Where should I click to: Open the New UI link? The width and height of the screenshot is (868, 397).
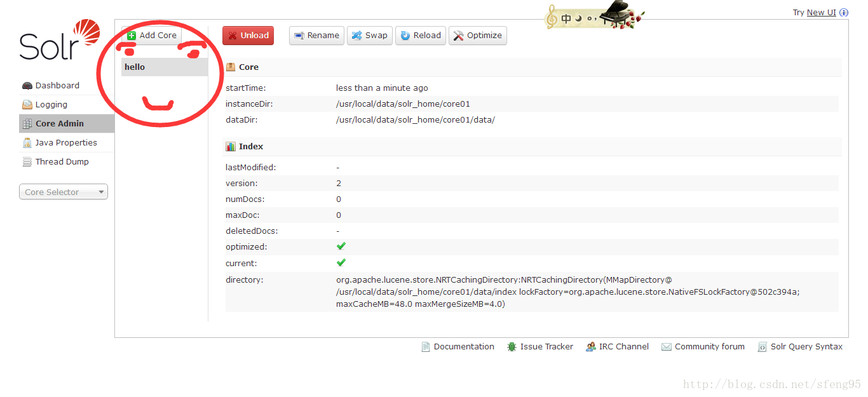tap(821, 13)
